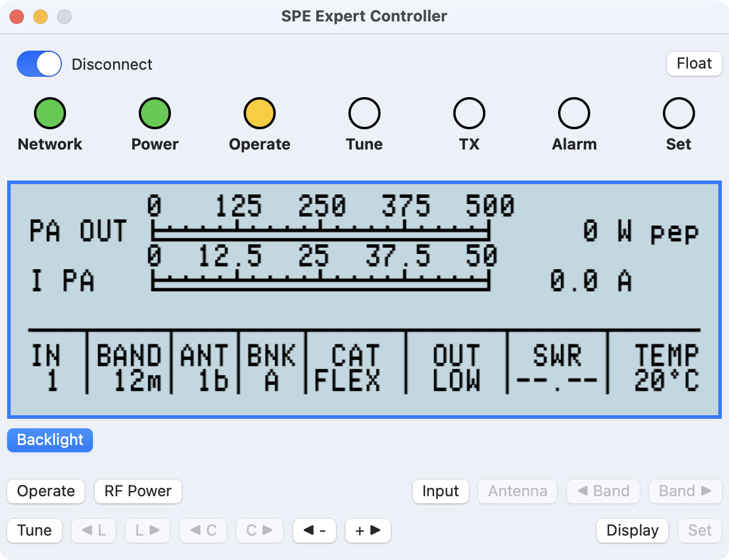Click the yellow Operate indicator light
Viewport: 729px width, 560px height.
pos(260,113)
